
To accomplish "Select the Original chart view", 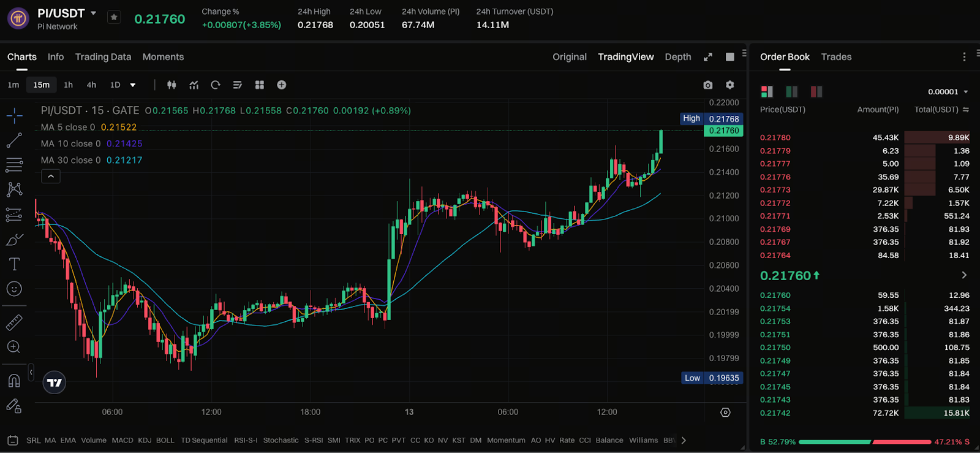I will [x=570, y=57].
